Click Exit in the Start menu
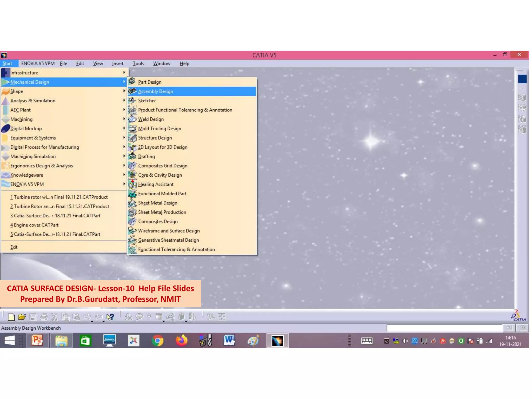The width and height of the screenshot is (532, 399). tap(14, 247)
